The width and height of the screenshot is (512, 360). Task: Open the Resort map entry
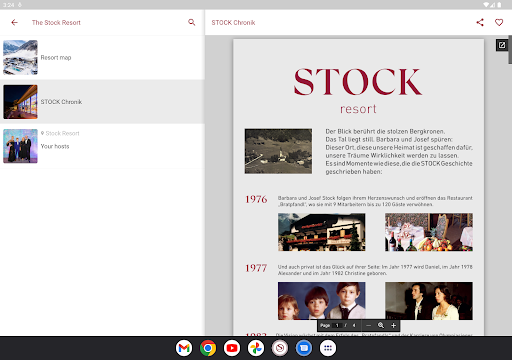coord(102,57)
